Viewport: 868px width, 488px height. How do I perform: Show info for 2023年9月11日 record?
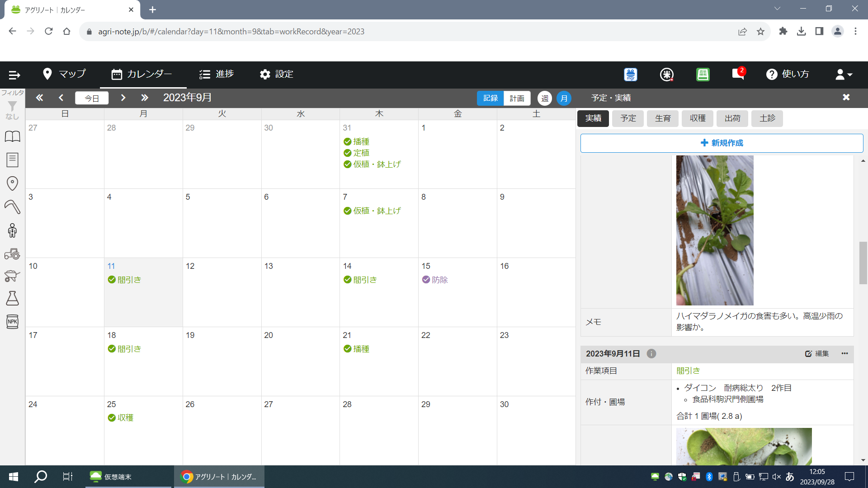651,354
